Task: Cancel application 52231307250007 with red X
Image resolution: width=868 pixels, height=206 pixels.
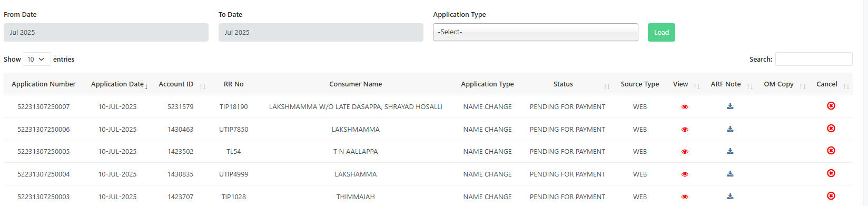Action: pyautogui.click(x=831, y=106)
